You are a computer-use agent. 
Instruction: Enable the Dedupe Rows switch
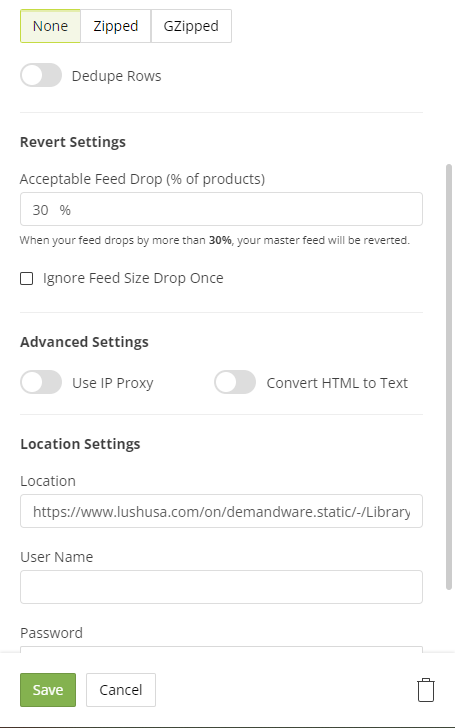[41, 75]
